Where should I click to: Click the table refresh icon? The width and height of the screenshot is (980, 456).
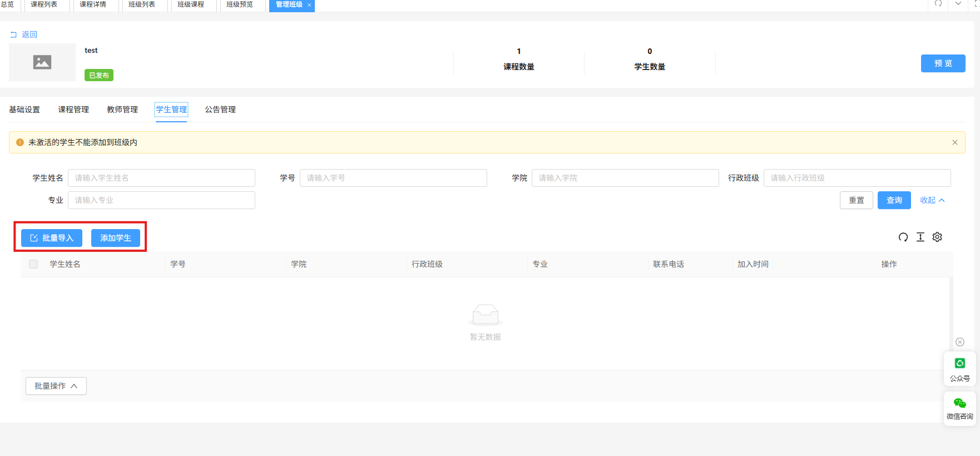click(903, 237)
